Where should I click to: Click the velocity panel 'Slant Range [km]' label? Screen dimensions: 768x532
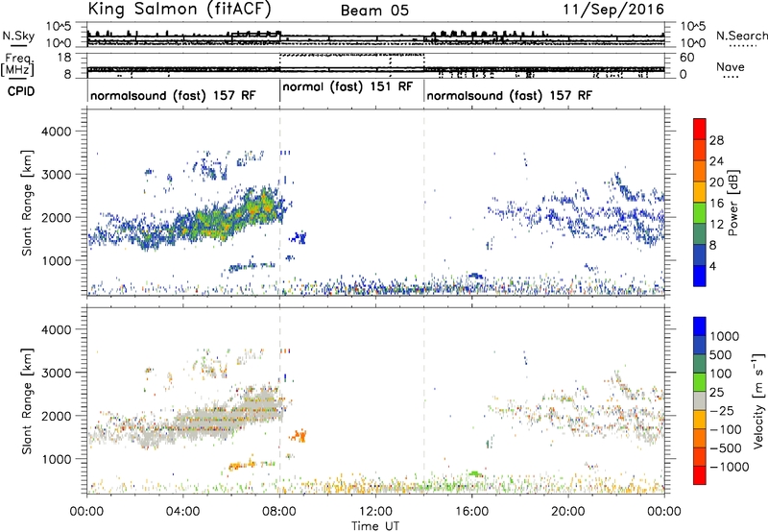[27, 400]
